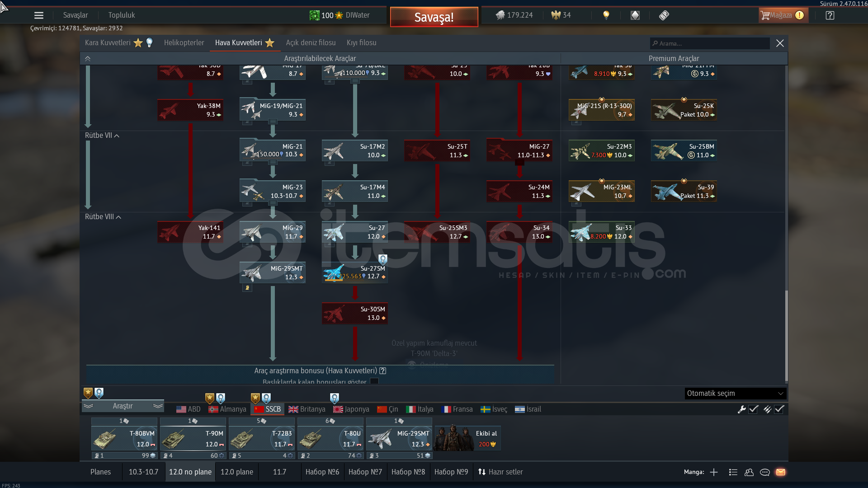Image resolution: width=868 pixels, height=488 pixels.
Task: Select the Su-25SM3 aircraft card
Action: (x=437, y=232)
